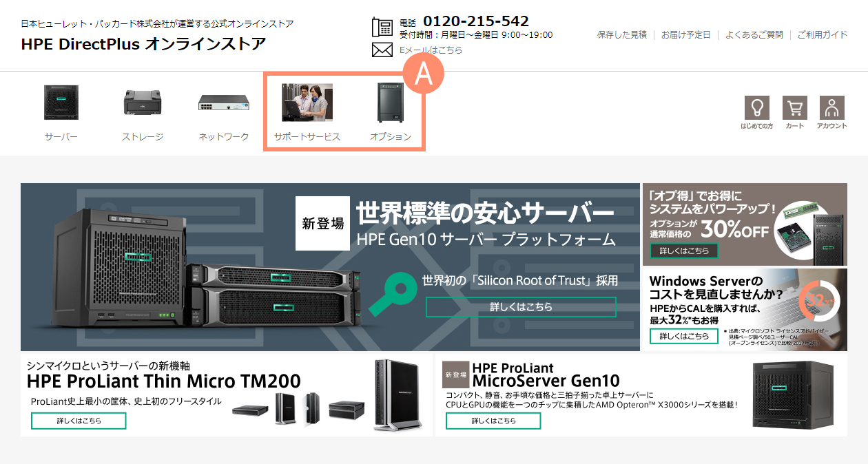The width and height of the screenshot is (868, 464).
Task: Click 詳しくはこちら under Thin Micro TM200
Action: coord(79,421)
